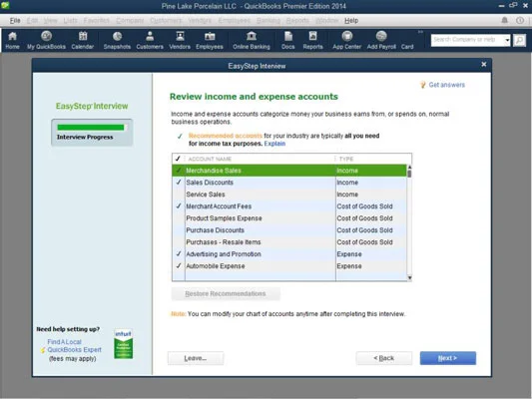
Task: Click the Intuit certified ProAdvisor badge
Action: (123, 344)
